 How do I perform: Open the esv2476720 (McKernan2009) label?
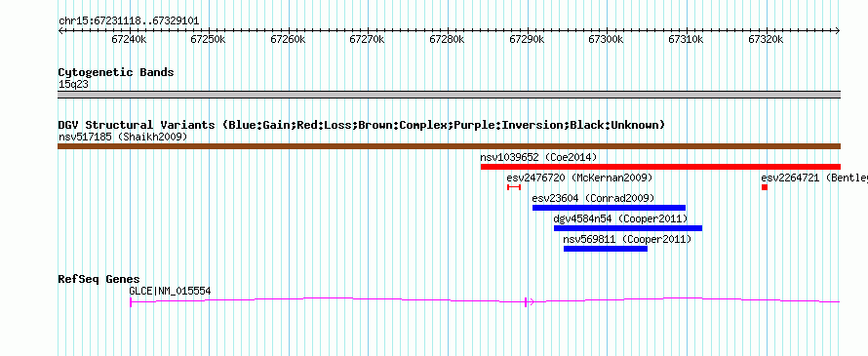[x=579, y=178]
